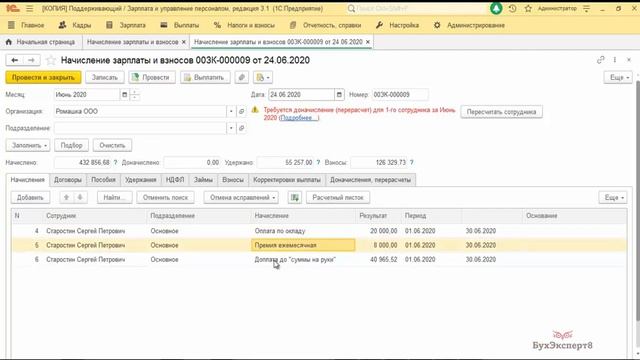Click the notifications bell icon
Image resolution: width=640 pixels, height=360 pixels.
click(x=496, y=8)
